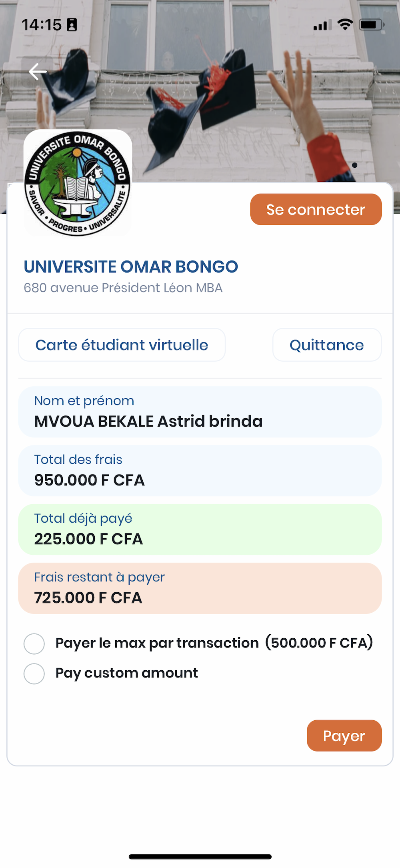Tap the ID badge icon beside time
Image resolution: width=400 pixels, height=868 pixels.
coord(72,25)
